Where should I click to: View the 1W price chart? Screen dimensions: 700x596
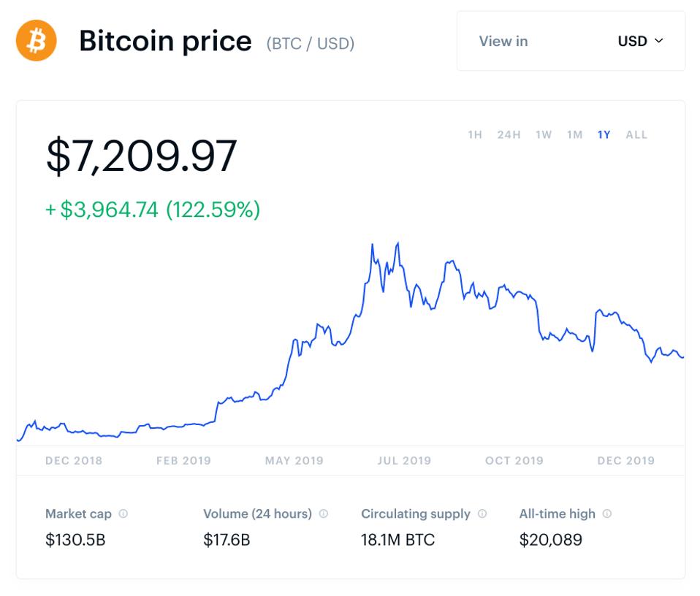pos(543,134)
